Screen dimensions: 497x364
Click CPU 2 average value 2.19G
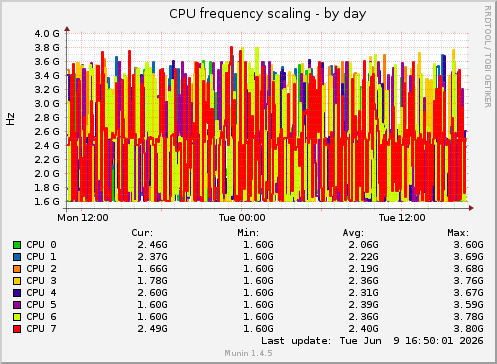pyautogui.click(x=364, y=269)
